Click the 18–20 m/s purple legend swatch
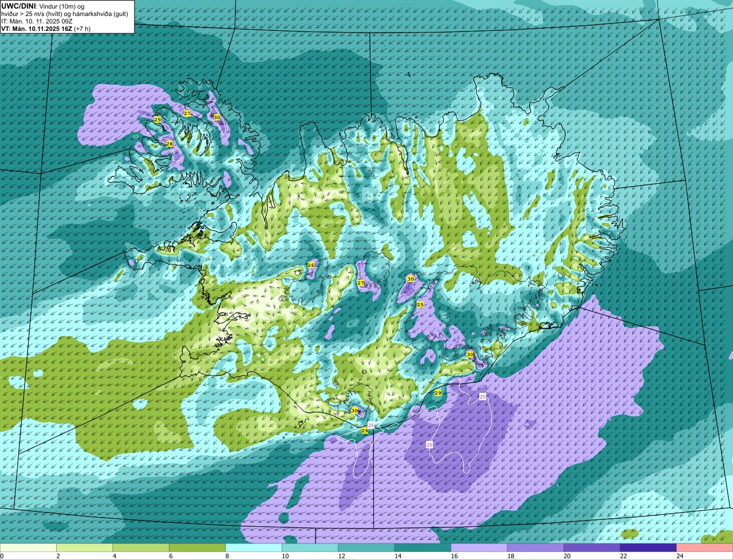 [x=535, y=548]
